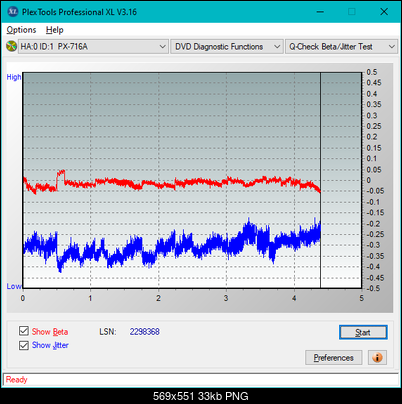
Task: Expand the DVD Diagnostic Functions dropdown
Action: click(x=227, y=47)
